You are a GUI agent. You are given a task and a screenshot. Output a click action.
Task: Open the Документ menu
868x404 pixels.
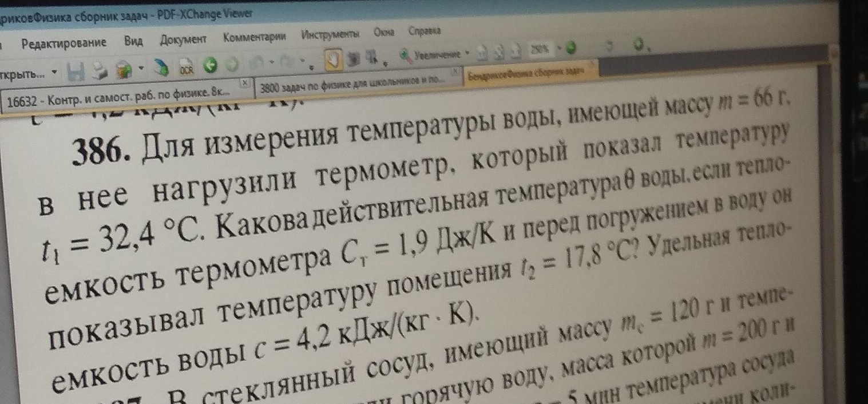pos(183,39)
